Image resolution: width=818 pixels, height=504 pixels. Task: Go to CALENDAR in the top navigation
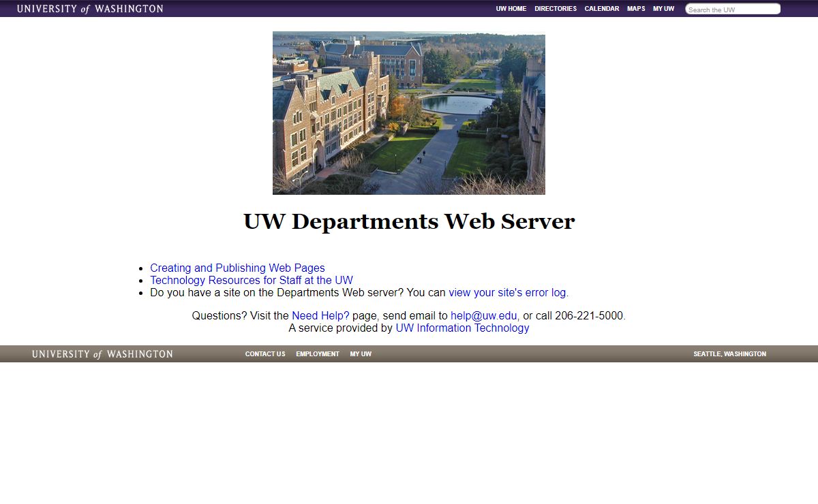pyautogui.click(x=602, y=9)
